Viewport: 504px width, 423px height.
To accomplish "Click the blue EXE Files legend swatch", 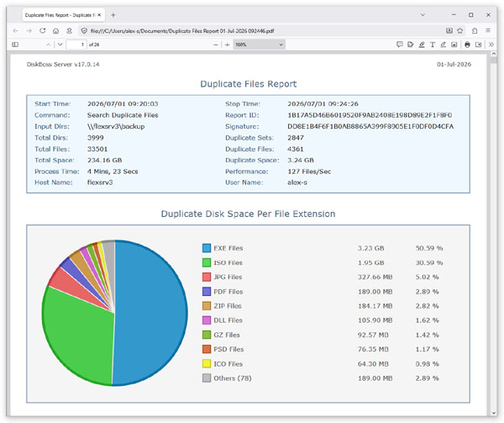I will coord(207,248).
